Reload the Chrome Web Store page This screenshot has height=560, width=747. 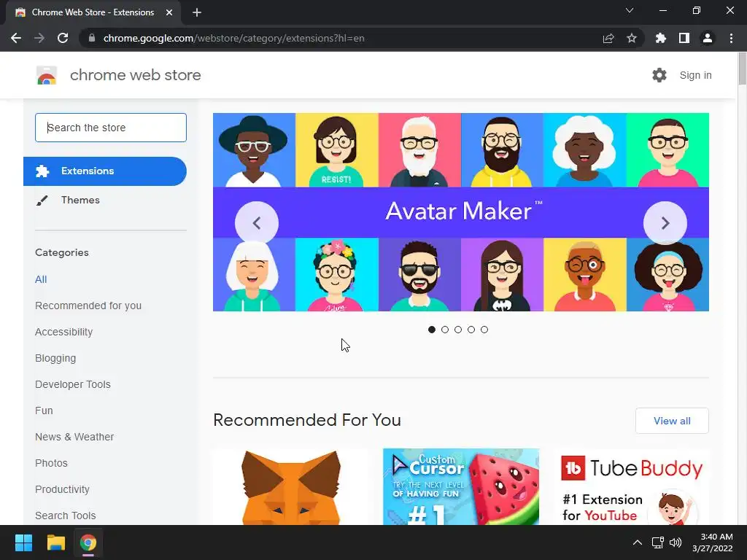tap(63, 38)
